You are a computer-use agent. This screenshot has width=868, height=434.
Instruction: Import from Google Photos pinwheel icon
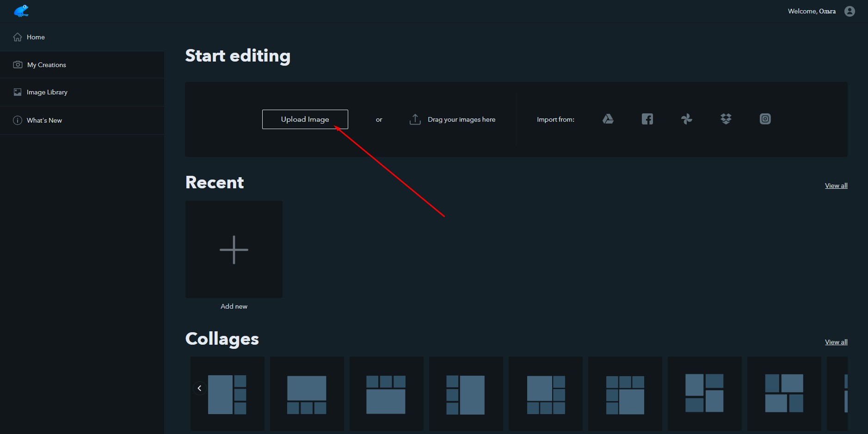687,119
